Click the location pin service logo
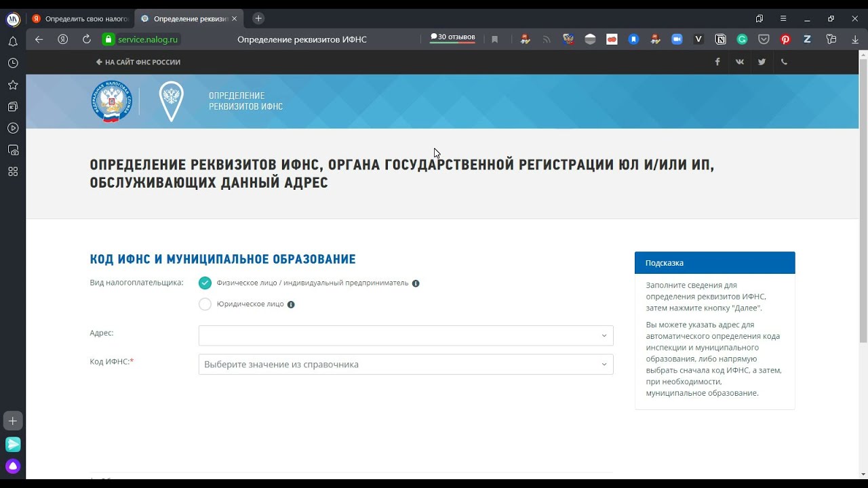Image resolution: width=868 pixels, height=488 pixels. (x=171, y=101)
